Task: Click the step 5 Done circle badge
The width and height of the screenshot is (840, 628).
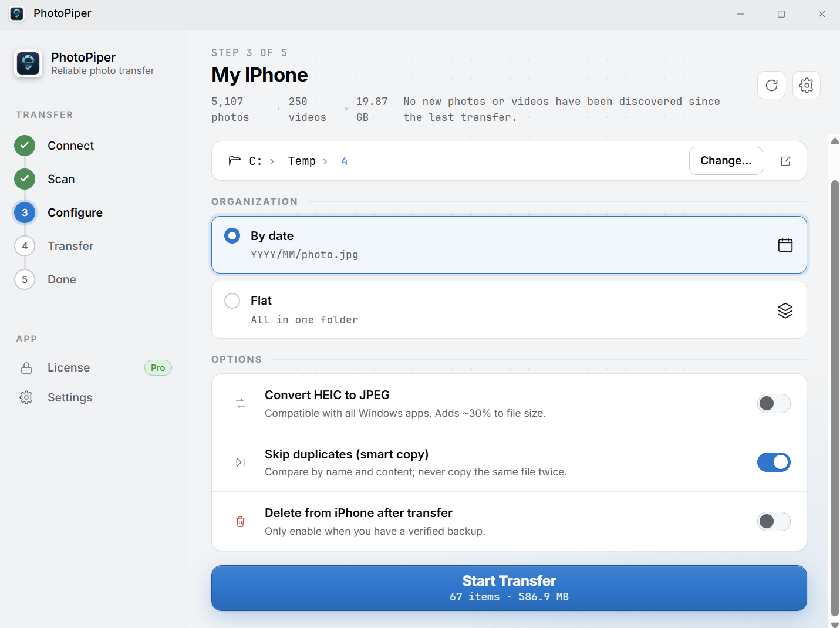Action: click(x=25, y=279)
